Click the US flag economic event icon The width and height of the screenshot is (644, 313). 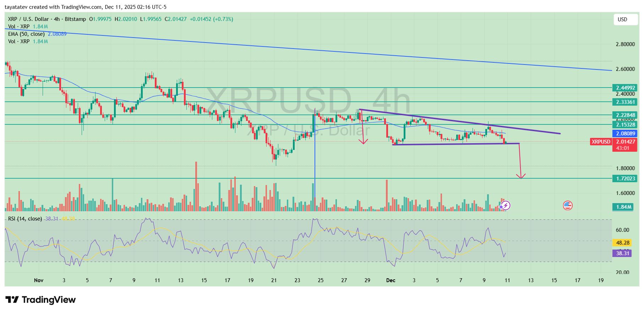[x=567, y=206]
